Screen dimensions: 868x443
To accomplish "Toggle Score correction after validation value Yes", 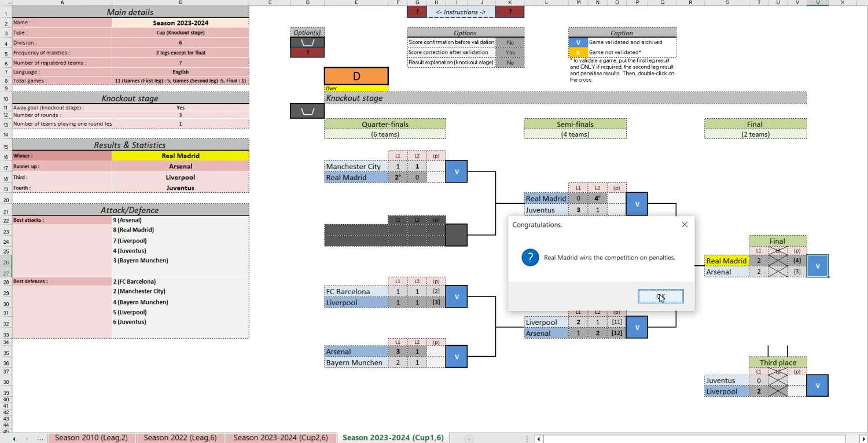I will [510, 52].
